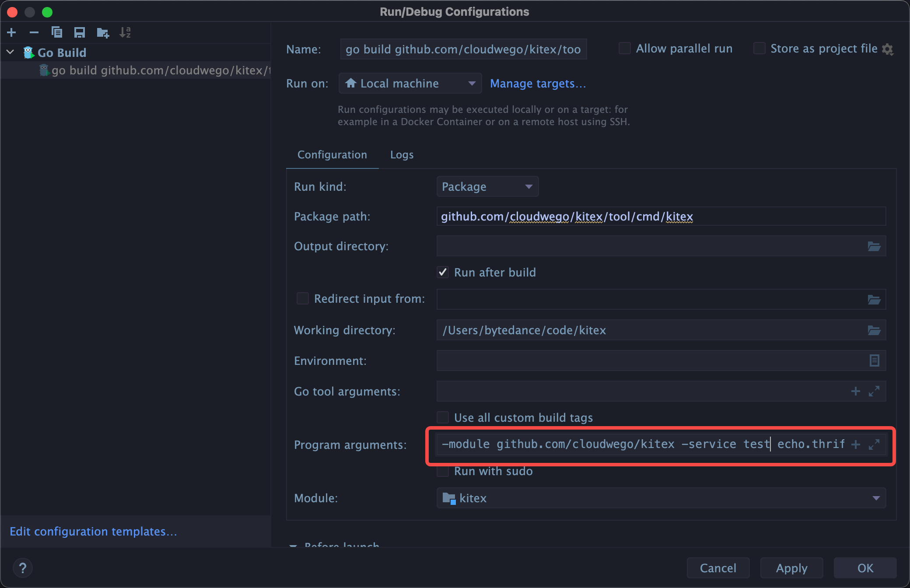Disable Run after build
910x588 pixels.
pos(442,272)
